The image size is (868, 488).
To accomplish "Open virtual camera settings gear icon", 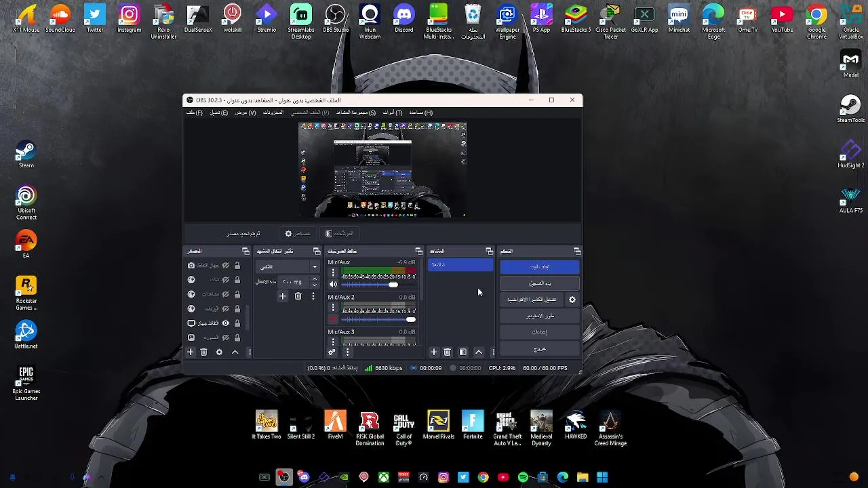I will click(572, 300).
